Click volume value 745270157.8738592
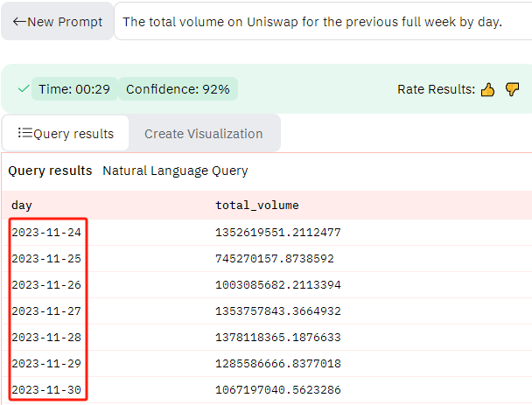Image resolution: width=532 pixels, height=405 pixels. 275,258
